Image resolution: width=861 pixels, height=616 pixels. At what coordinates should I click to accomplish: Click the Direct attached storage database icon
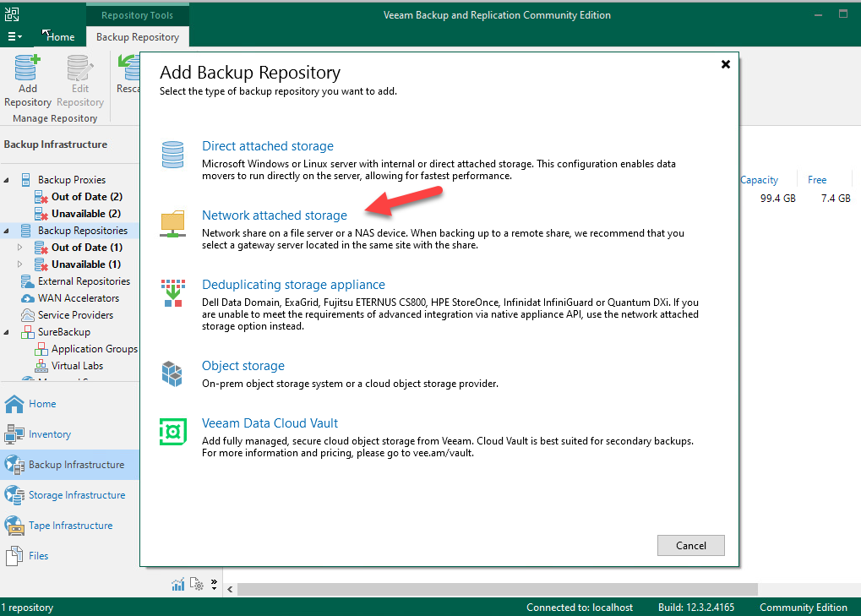coord(172,155)
